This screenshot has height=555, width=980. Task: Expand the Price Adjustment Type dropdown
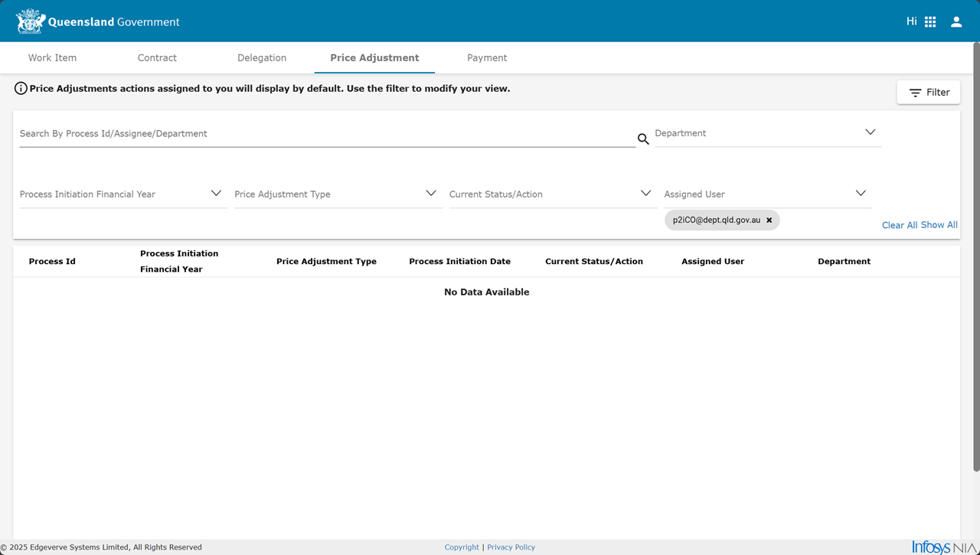pyautogui.click(x=430, y=194)
